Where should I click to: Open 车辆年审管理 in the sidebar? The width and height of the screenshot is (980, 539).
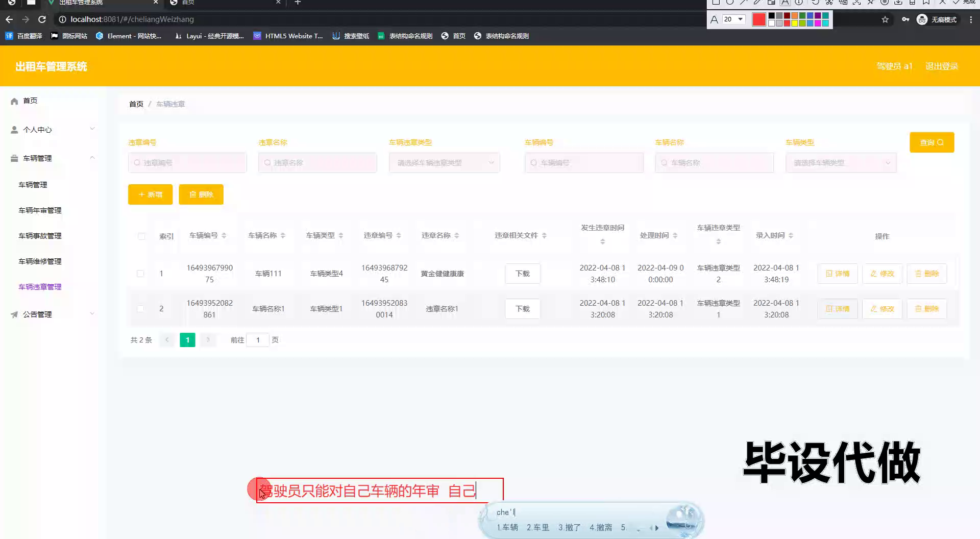pos(40,210)
